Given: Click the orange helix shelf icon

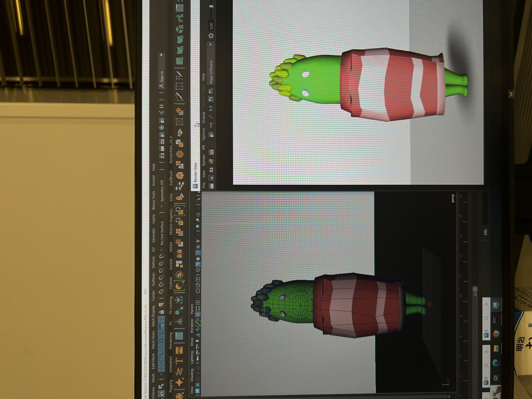Looking at the screenshot, I should (179, 372).
